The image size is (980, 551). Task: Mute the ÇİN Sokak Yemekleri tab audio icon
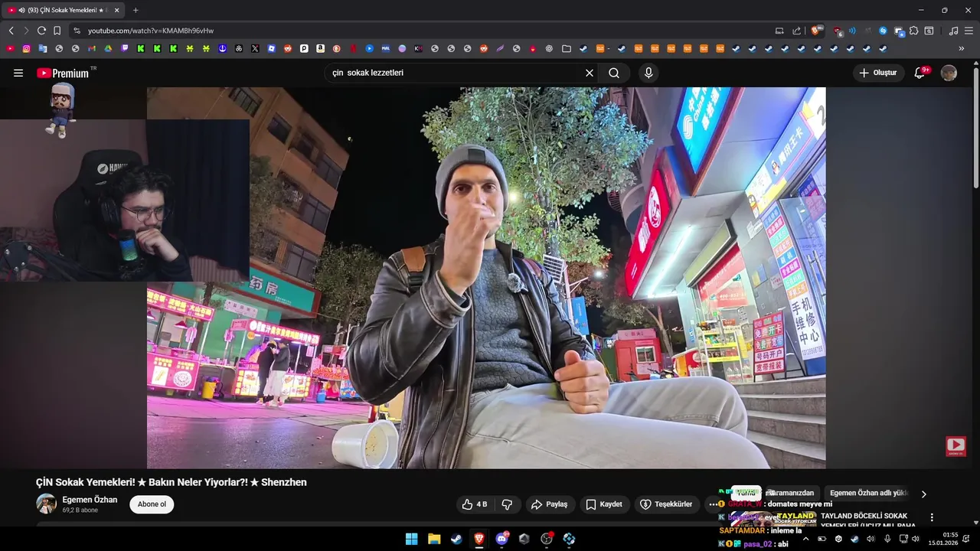click(x=21, y=10)
